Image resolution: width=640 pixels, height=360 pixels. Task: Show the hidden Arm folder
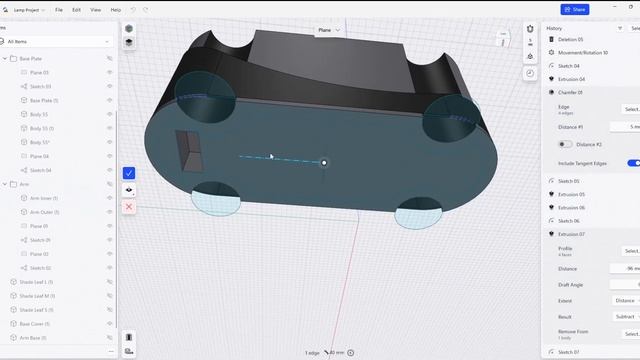point(109,184)
